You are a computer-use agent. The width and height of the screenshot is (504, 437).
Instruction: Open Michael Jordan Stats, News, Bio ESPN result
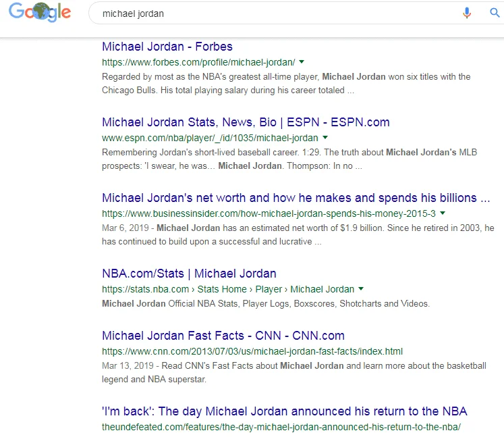pos(246,122)
